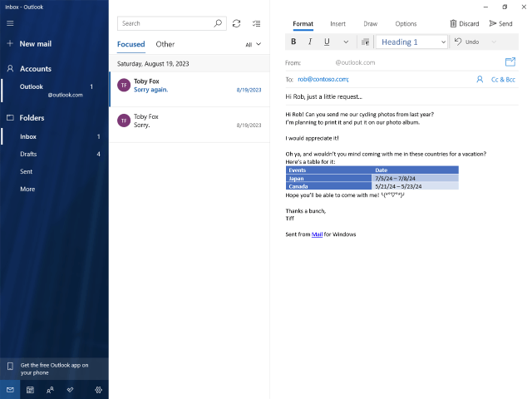Send the email to Rob
The image size is (532, 399).
pyautogui.click(x=500, y=23)
